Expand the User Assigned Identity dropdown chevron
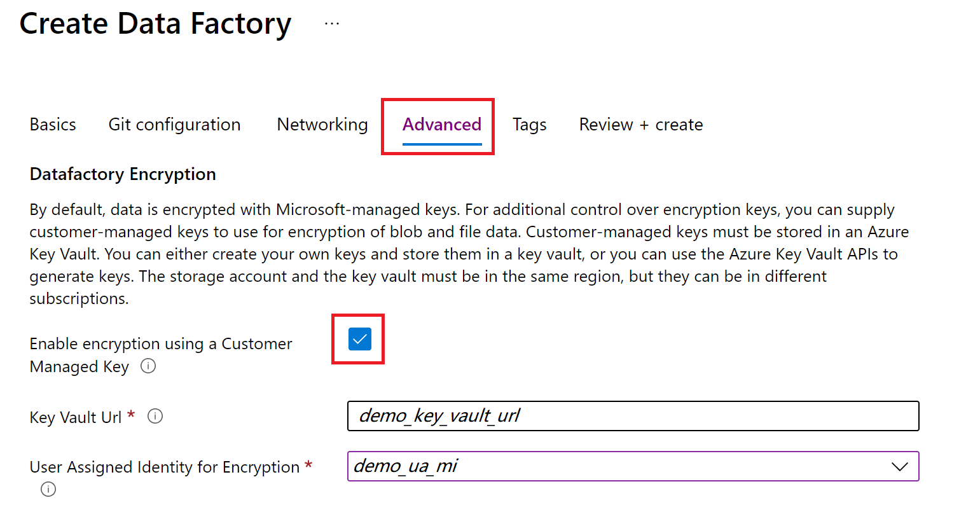Screen dimensions: 980x526 point(899,467)
